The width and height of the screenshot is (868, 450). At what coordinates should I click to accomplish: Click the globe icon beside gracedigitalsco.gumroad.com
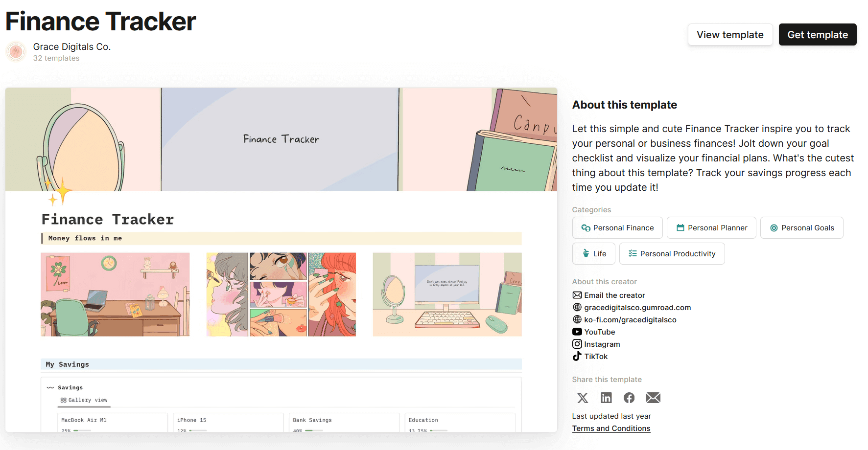point(577,307)
